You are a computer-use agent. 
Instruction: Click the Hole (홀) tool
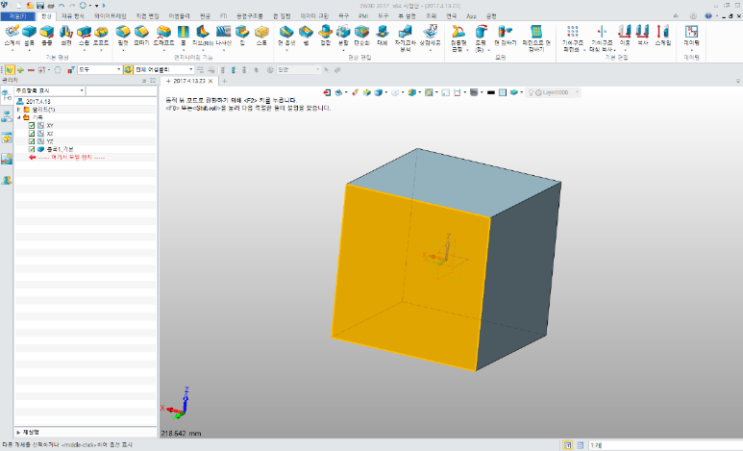pos(183,36)
